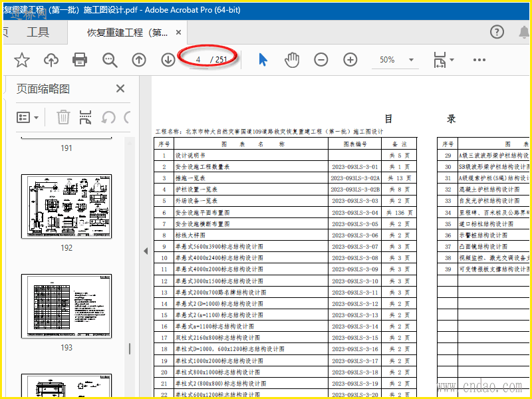This screenshot has height=399, width=532.
Task: Click the 页面缩略图 panel title
Action: tap(43, 89)
